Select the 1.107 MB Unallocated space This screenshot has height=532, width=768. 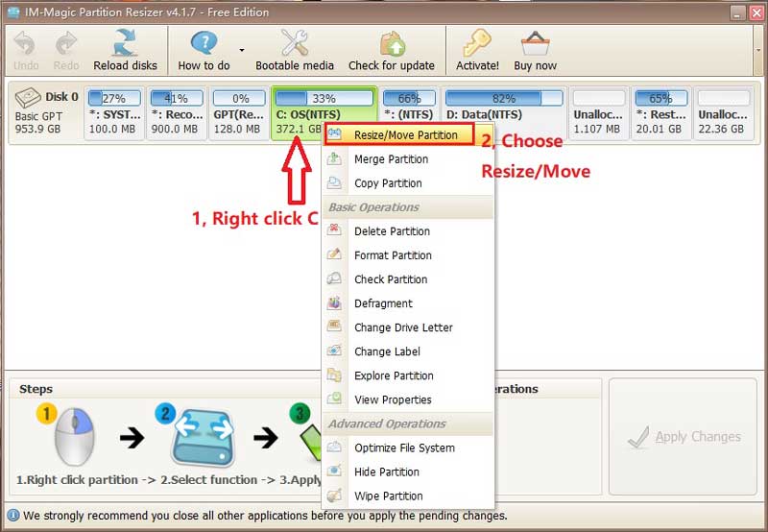tap(599, 112)
